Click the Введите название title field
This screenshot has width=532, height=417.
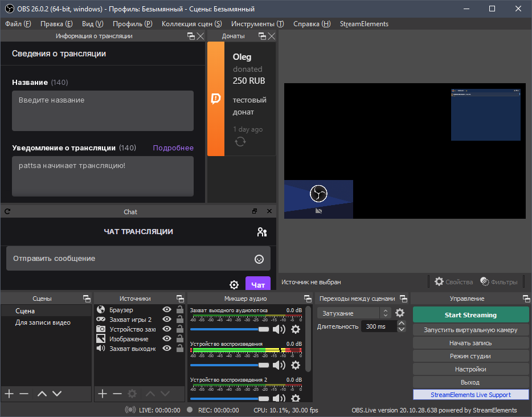(x=103, y=111)
